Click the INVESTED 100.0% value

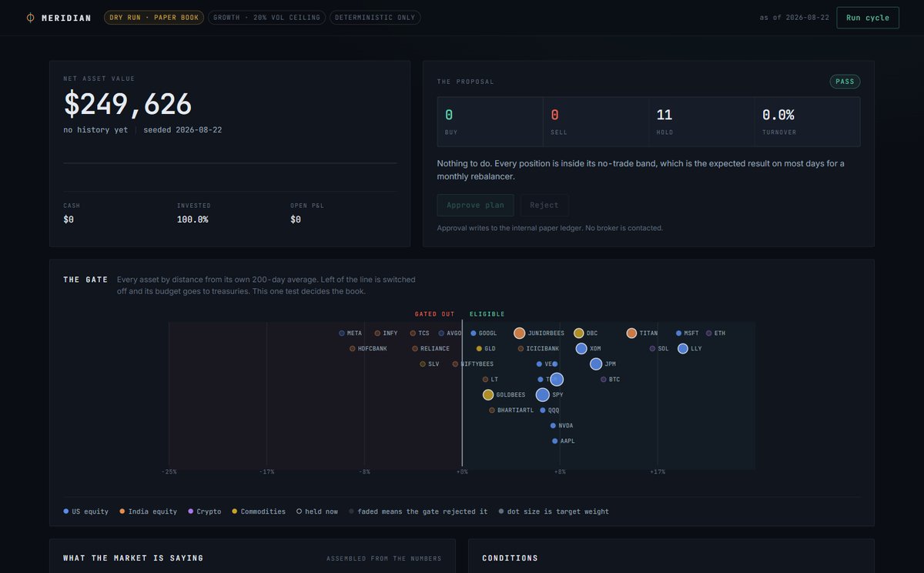click(x=192, y=219)
